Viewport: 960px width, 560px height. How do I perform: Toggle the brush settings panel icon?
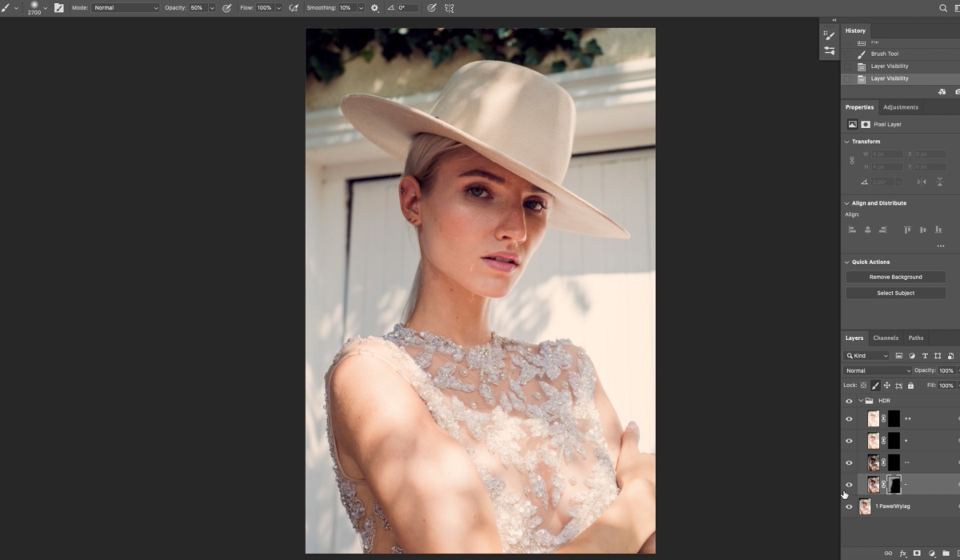tap(58, 8)
